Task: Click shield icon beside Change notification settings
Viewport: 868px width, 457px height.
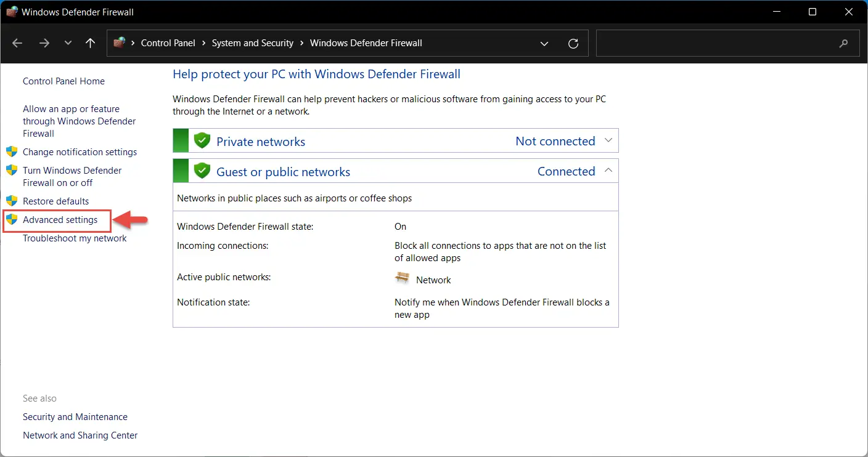Action: [x=12, y=152]
